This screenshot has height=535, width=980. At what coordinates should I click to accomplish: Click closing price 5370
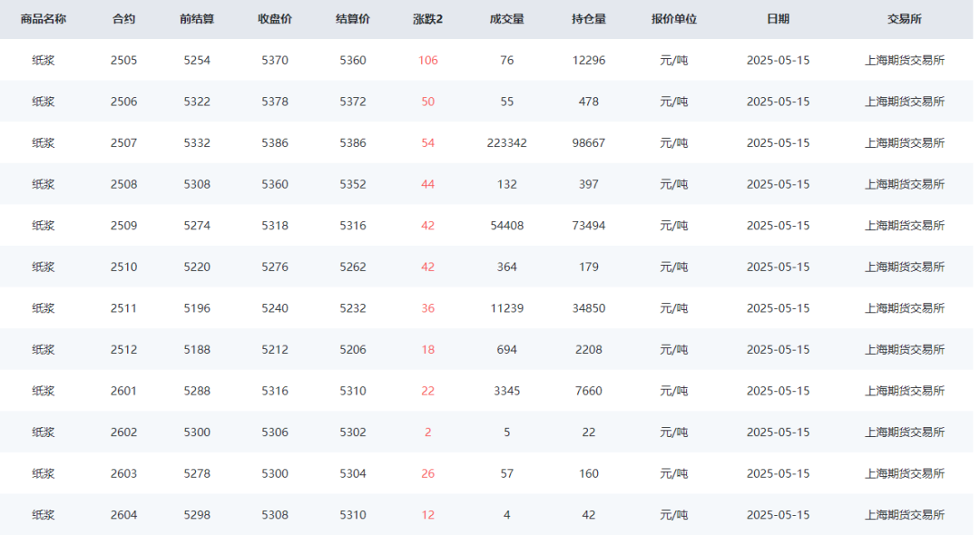(275, 61)
